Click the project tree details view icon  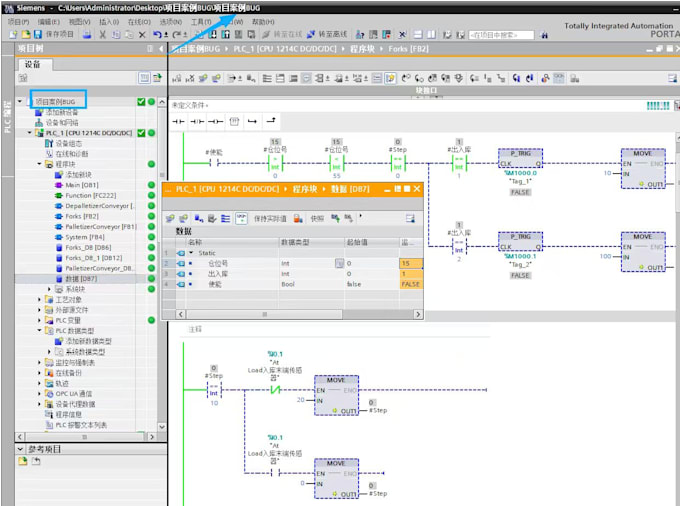click(x=144, y=78)
